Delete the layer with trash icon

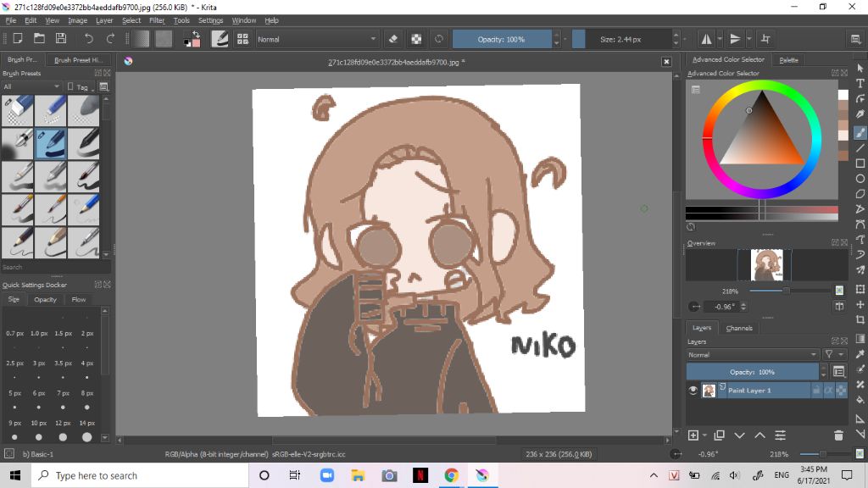[x=838, y=435]
